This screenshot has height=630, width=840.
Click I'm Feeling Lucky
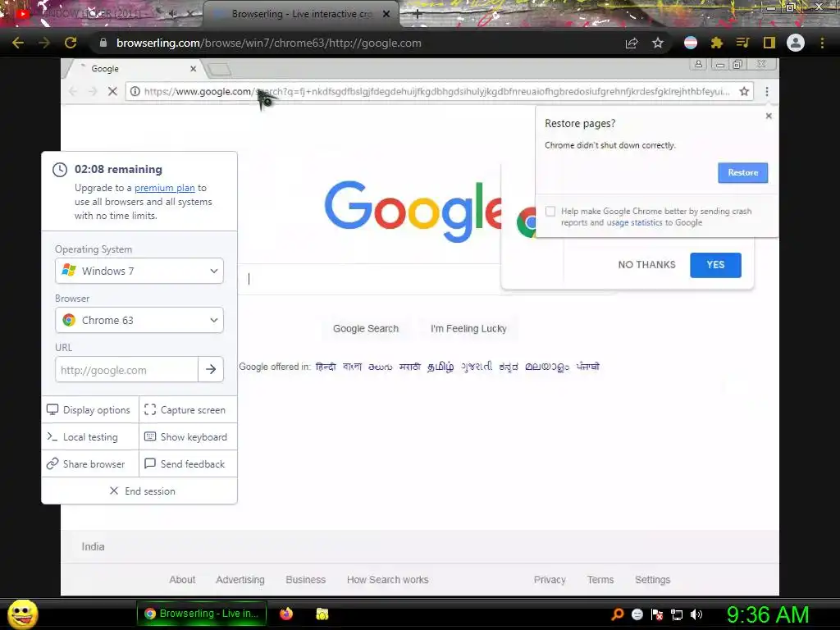pyautogui.click(x=468, y=328)
